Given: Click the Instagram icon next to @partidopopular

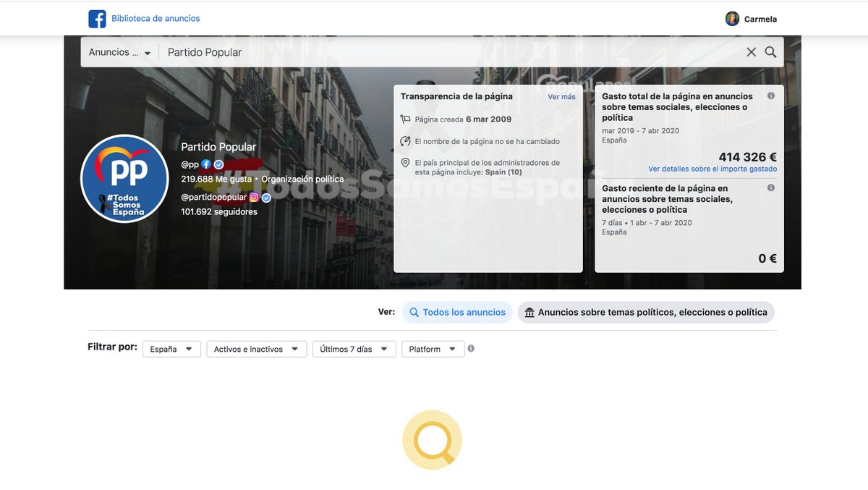Looking at the screenshot, I should click(254, 197).
